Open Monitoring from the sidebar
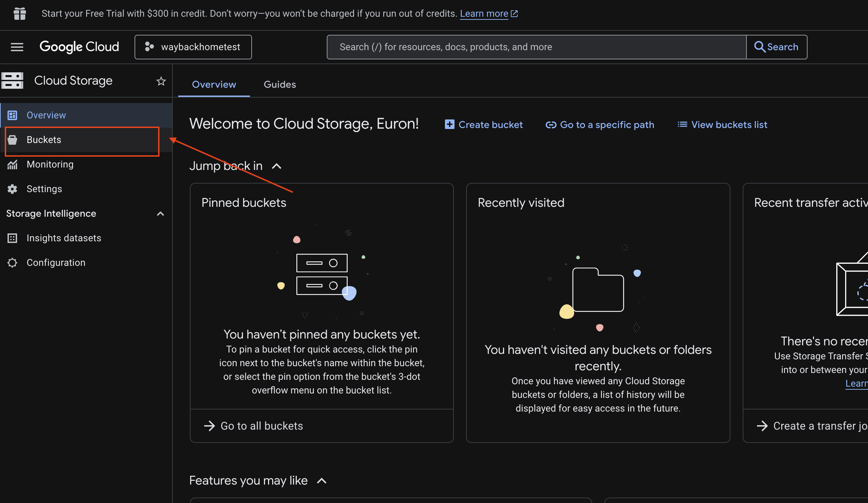The height and width of the screenshot is (503, 868). tap(50, 164)
